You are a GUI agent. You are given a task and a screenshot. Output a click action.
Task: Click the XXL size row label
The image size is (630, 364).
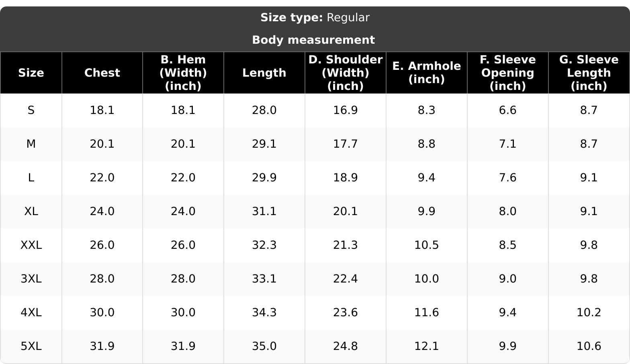pyautogui.click(x=31, y=245)
